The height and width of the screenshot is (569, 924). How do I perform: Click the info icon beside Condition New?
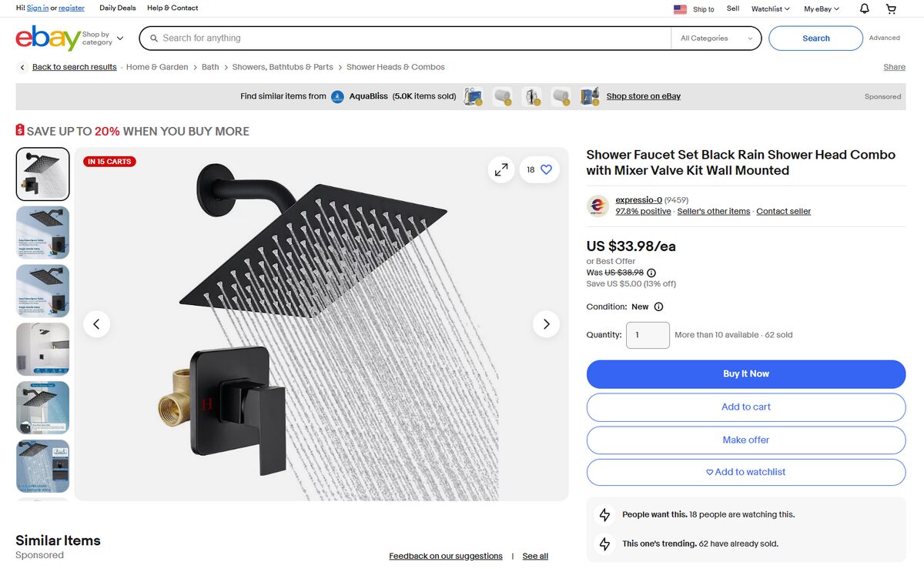click(659, 306)
